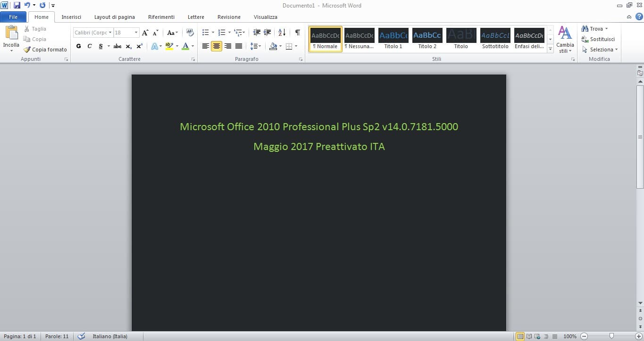Screen dimensions: 644x341
Task: Toggle underline (S) formatting
Action: pyautogui.click(x=100, y=46)
